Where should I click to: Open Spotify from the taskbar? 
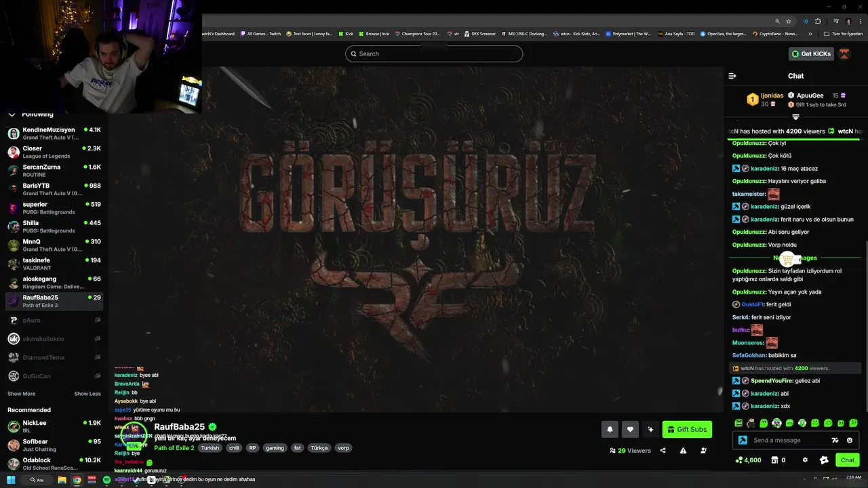pos(106,480)
